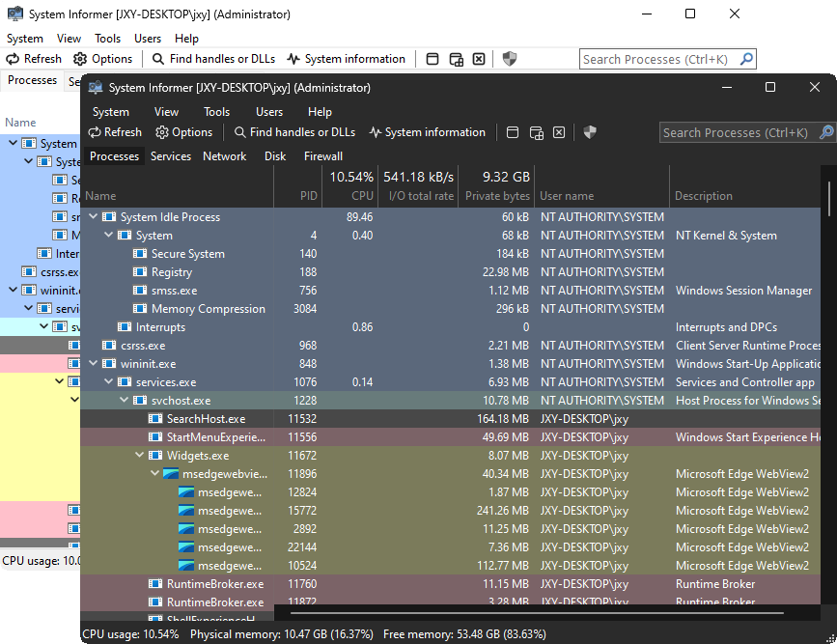Click the X-in-box toolbar icon
The height and width of the screenshot is (644, 837).
[x=559, y=132]
